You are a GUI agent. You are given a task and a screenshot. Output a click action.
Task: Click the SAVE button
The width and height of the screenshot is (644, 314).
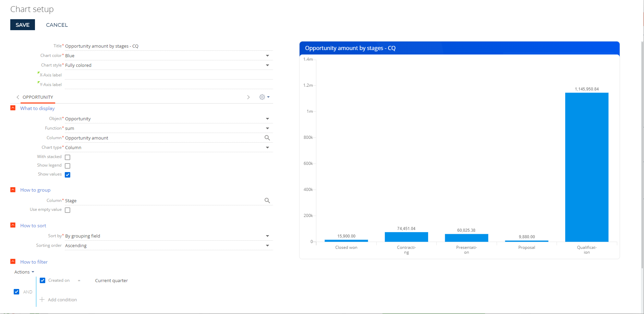tap(22, 24)
